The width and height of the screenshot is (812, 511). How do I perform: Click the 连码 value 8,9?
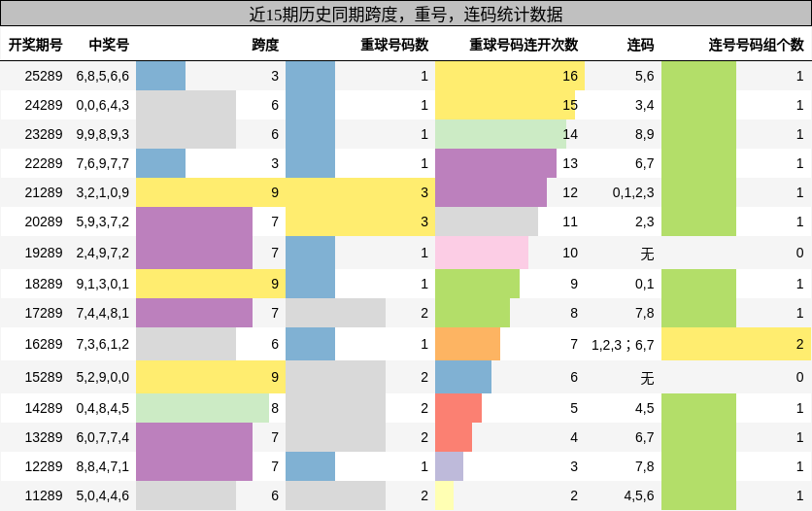[x=644, y=134]
